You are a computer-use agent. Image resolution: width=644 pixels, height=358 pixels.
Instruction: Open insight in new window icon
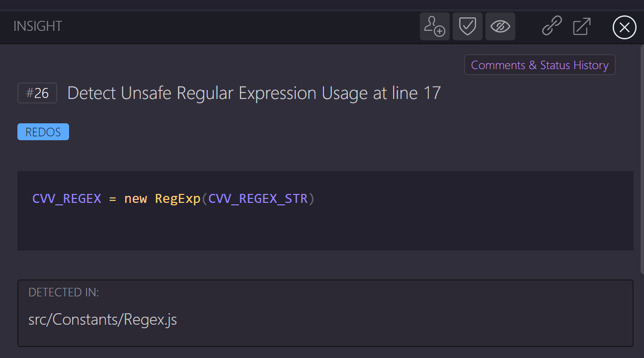tap(581, 26)
